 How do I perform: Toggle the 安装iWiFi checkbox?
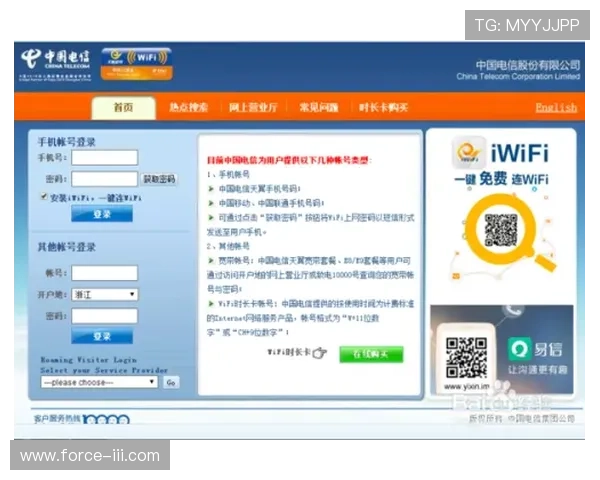point(44,196)
